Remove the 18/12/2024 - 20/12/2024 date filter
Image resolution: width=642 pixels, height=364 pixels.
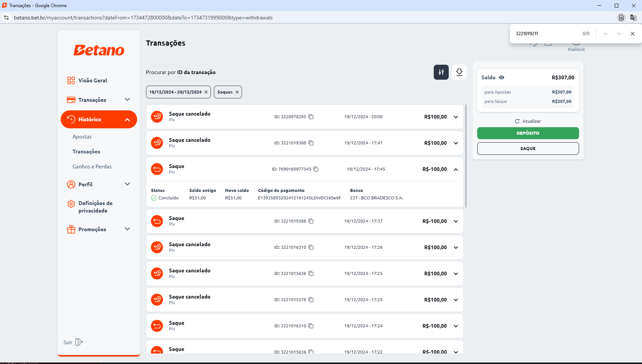tap(206, 92)
